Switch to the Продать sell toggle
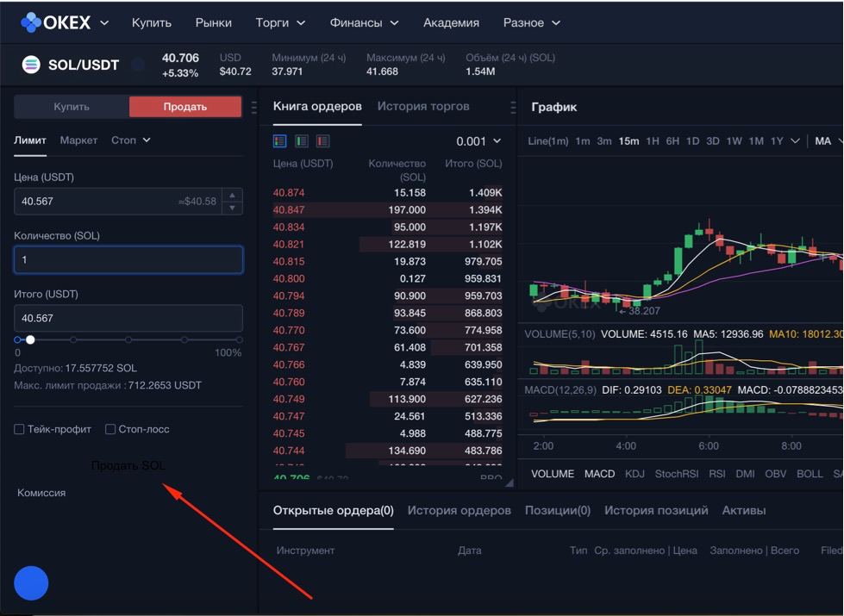The image size is (844, 616). tap(185, 107)
